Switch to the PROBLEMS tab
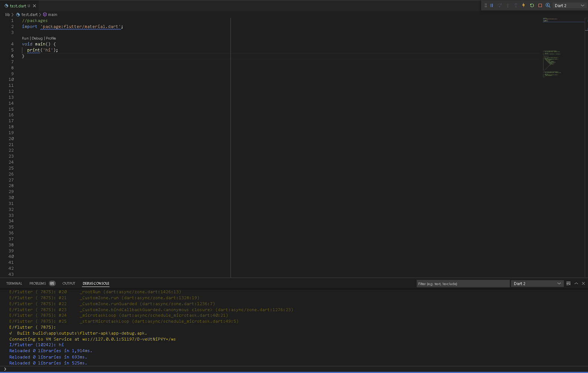Viewport: 588px width, 373px height. click(x=38, y=284)
